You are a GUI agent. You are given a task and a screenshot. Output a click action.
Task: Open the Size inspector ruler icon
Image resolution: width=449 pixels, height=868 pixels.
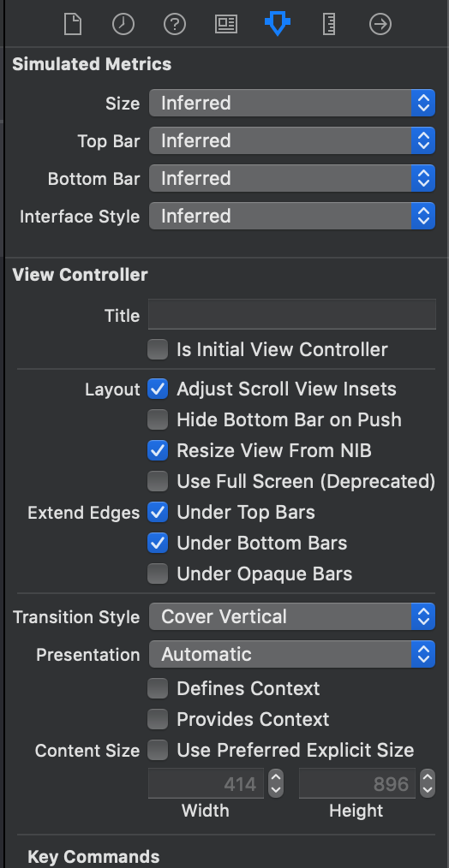point(329,24)
